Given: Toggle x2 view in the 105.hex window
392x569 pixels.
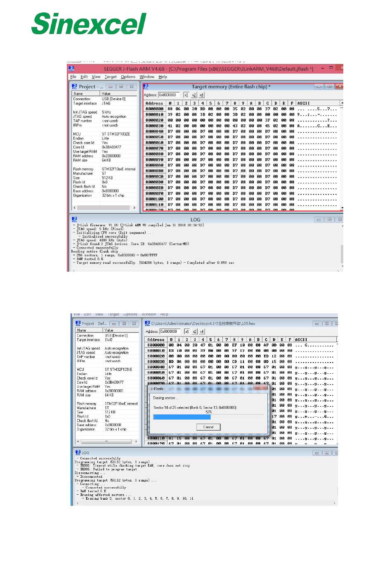Looking at the screenshot, I should 194,331.
